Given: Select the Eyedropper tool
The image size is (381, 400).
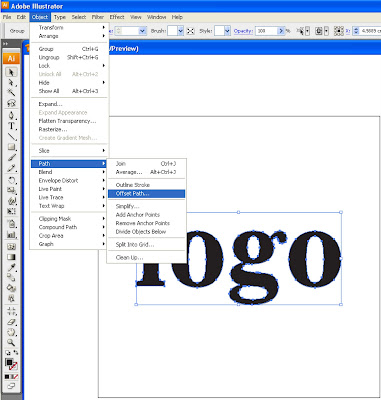Looking at the screenshot, I should [x=11, y=267].
